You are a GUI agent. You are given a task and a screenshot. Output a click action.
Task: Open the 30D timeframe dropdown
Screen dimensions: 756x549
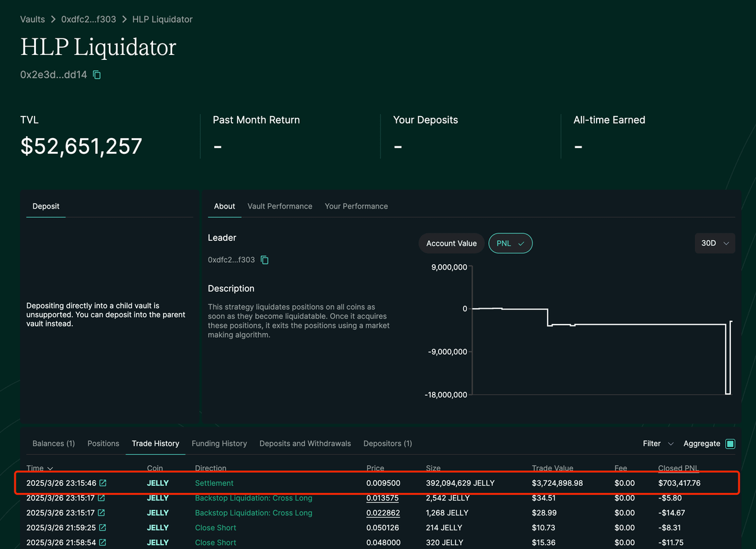[x=714, y=243]
